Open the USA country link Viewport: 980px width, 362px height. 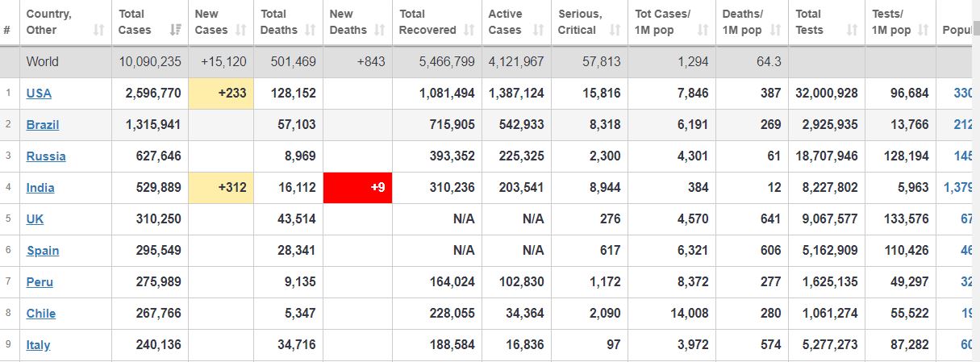coord(39,94)
